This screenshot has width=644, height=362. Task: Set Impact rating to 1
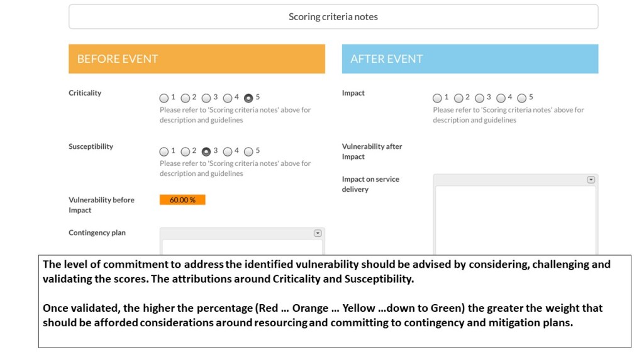(438, 98)
